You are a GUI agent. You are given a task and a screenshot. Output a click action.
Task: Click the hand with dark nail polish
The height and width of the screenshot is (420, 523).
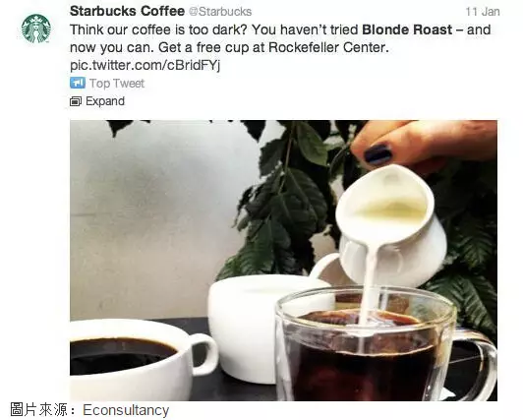(x=424, y=146)
